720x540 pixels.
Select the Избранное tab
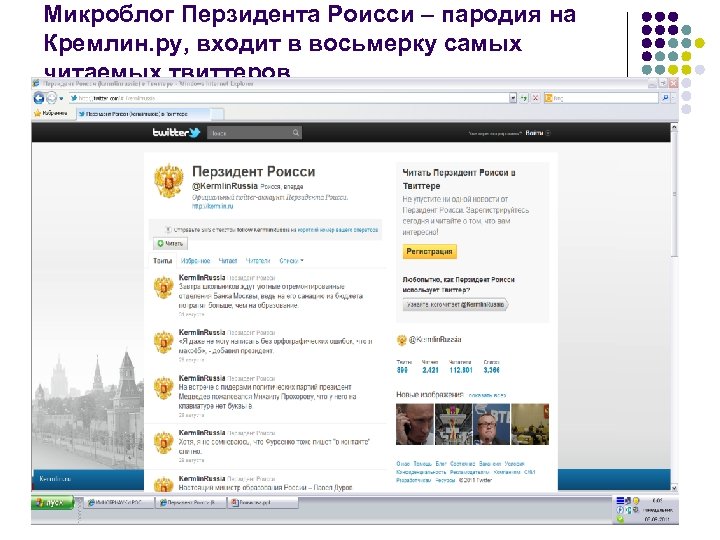tap(195, 260)
